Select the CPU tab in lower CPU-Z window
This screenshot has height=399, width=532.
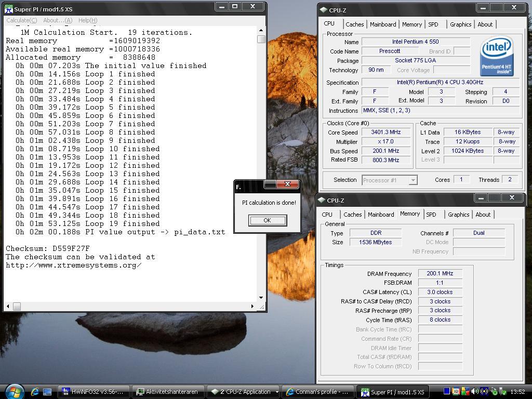point(327,215)
